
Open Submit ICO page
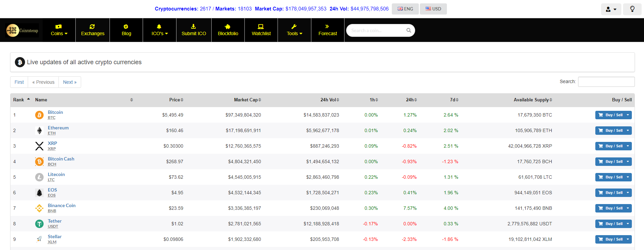(x=194, y=30)
